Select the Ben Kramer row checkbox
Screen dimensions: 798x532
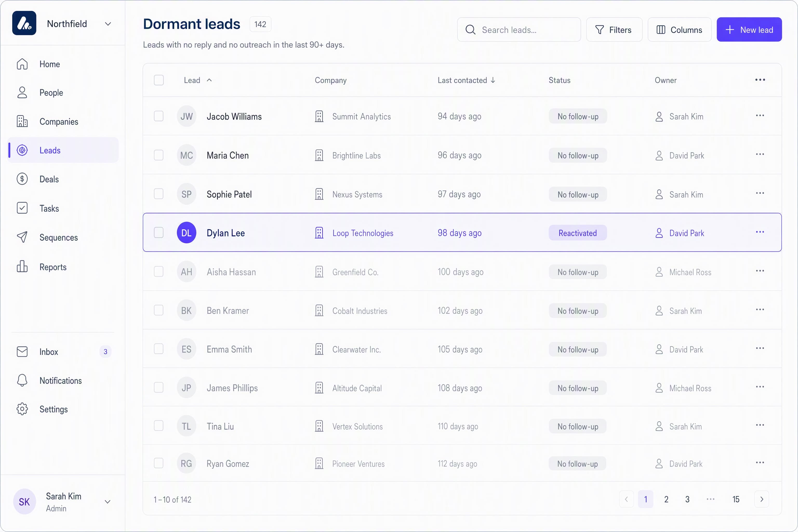(159, 310)
